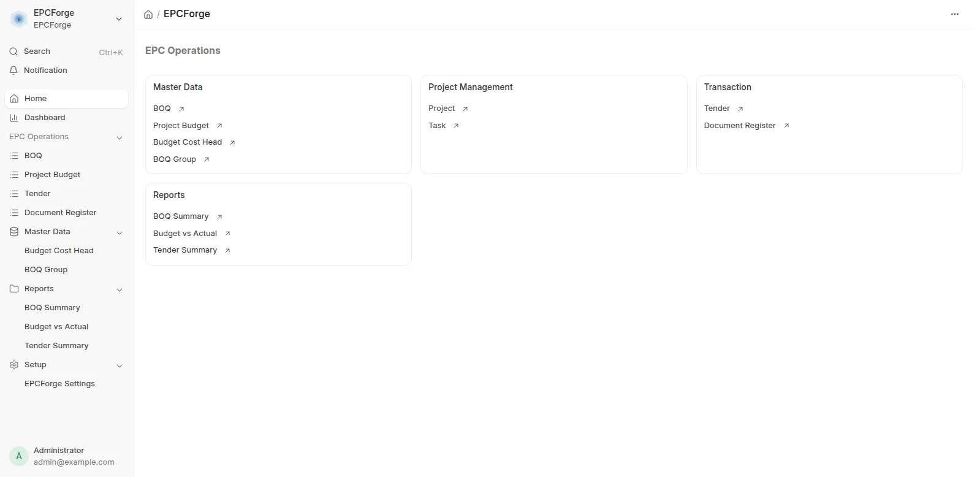Click the list icon beside sidebar Project Budget
The height and width of the screenshot is (477, 980).
click(14, 175)
